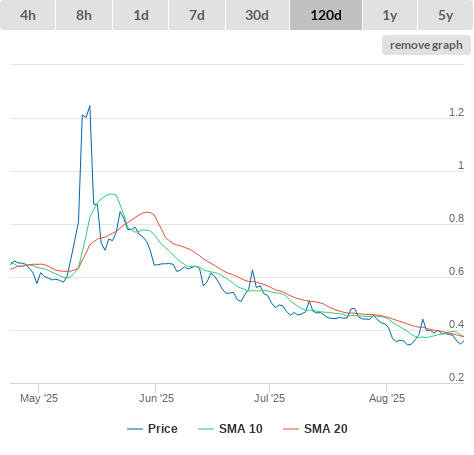Viewport: 474px width, 455px height.
Task: Click the price spike peak above 1.2
Action: click(x=89, y=107)
